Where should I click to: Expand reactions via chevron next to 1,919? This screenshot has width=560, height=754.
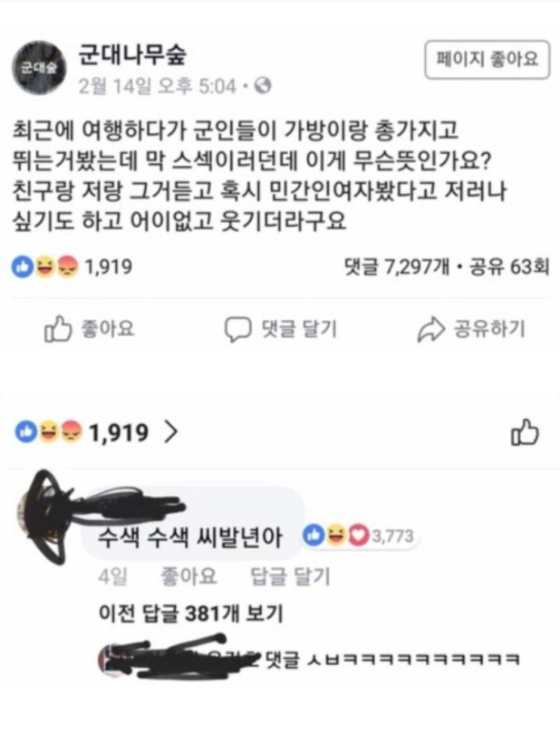[x=170, y=431]
